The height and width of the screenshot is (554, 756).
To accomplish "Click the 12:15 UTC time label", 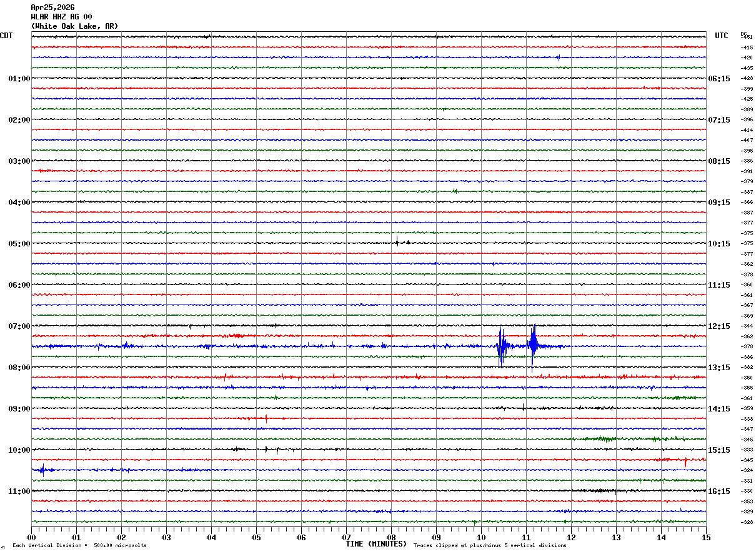I will click(x=719, y=326).
